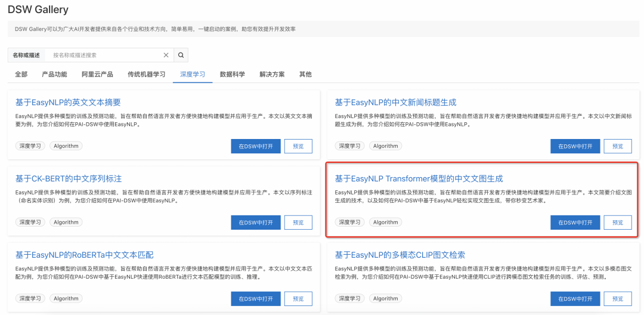
Task: Click 预览 for 中文新闻标题生成 card
Action: point(618,146)
